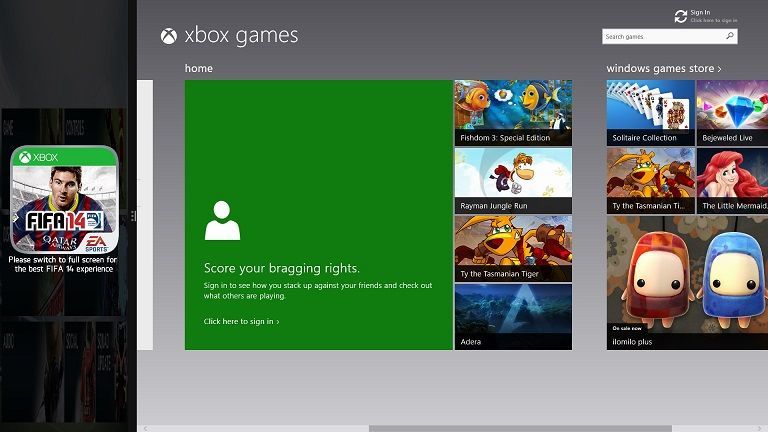This screenshot has height=432, width=768.
Task: Click the horizontal scrollbar thumb at bottom
Action: pyautogui.click(x=520, y=429)
